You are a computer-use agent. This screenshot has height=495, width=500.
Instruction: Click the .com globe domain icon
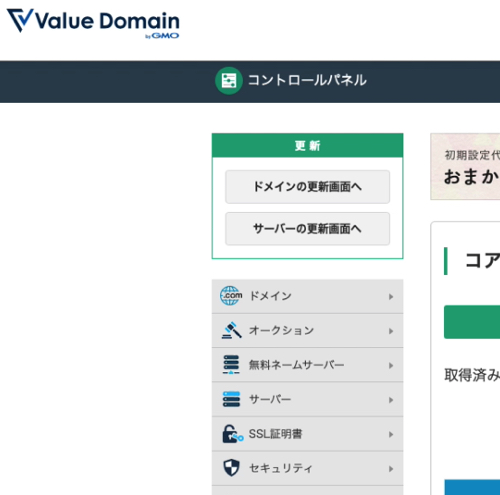pos(231,296)
